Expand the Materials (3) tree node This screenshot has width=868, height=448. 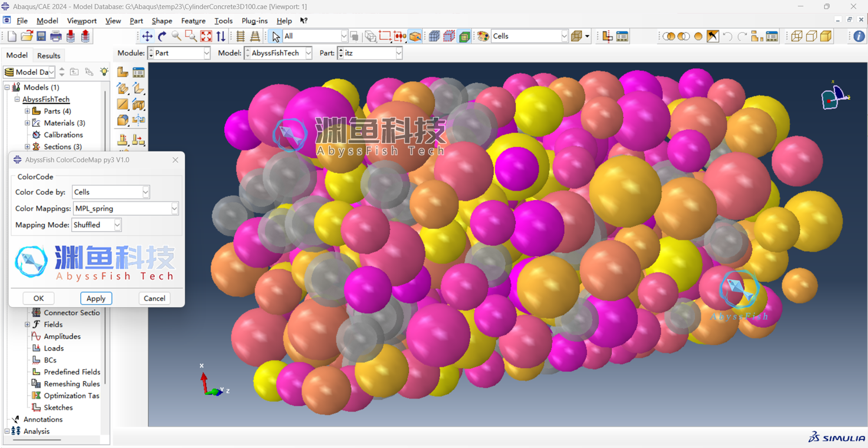tap(27, 123)
